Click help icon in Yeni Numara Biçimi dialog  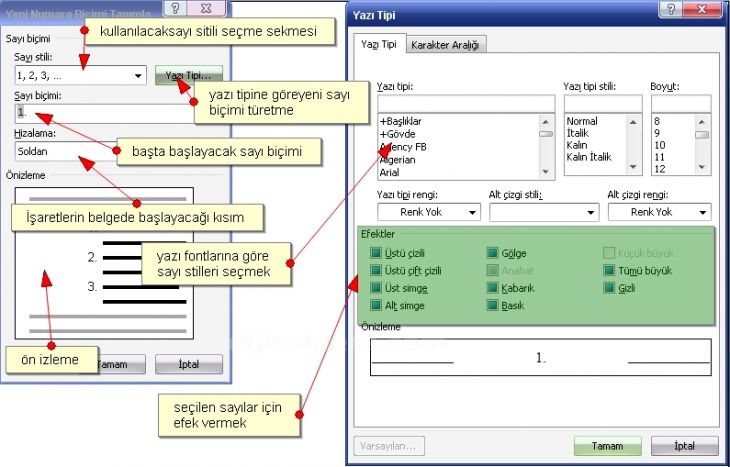click(174, 10)
